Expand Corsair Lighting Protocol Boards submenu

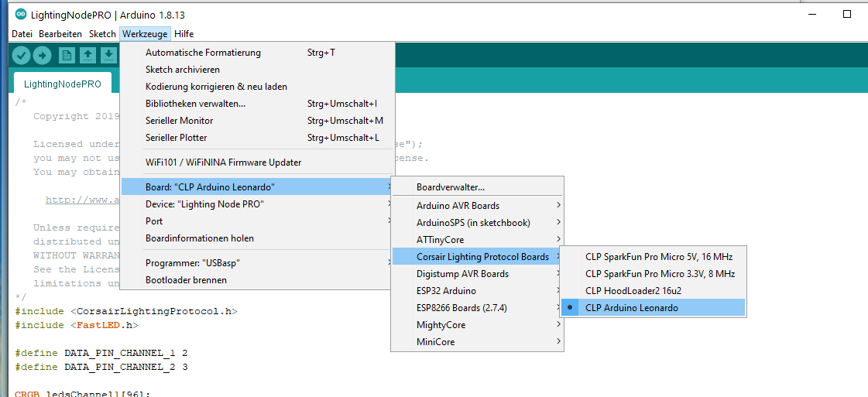click(477, 257)
